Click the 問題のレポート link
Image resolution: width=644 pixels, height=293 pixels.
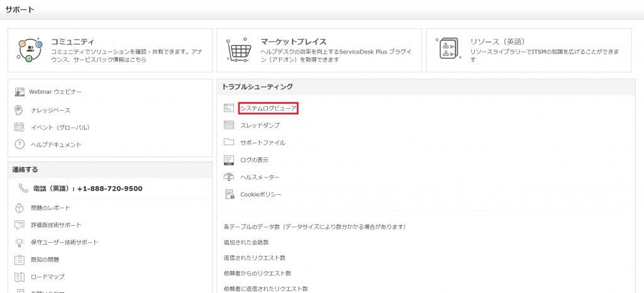(50, 208)
